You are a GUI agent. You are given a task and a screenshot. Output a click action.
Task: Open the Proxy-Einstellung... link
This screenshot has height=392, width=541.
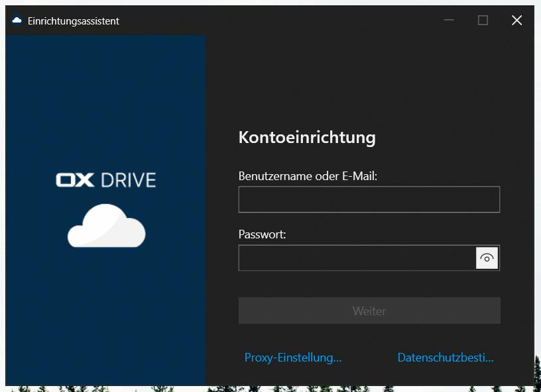coord(293,358)
